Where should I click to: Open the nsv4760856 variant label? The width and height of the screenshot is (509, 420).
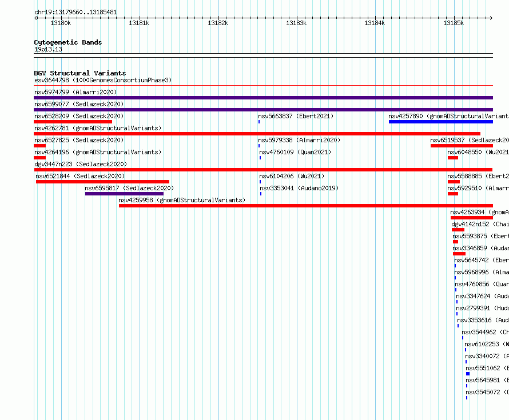click(482, 284)
